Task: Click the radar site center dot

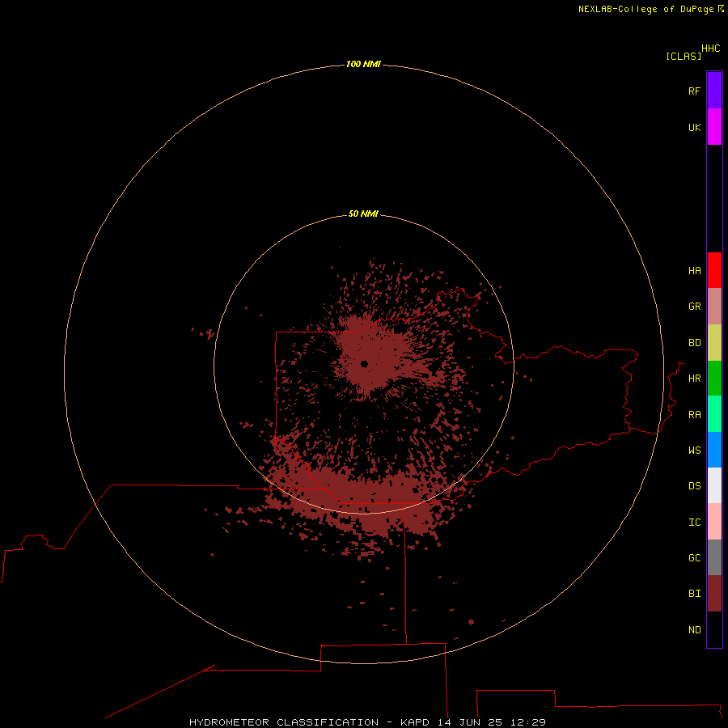Action: (364, 364)
